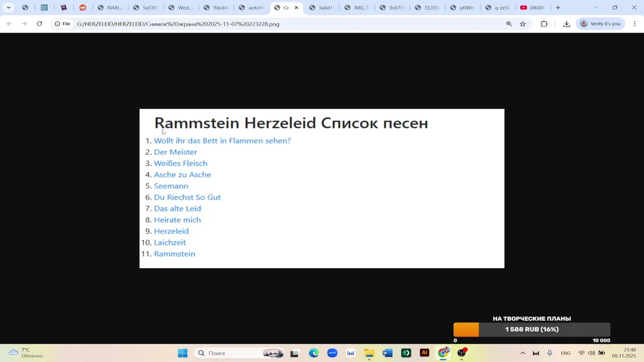Bookmark this page with the star

pyautogui.click(x=523, y=24)
